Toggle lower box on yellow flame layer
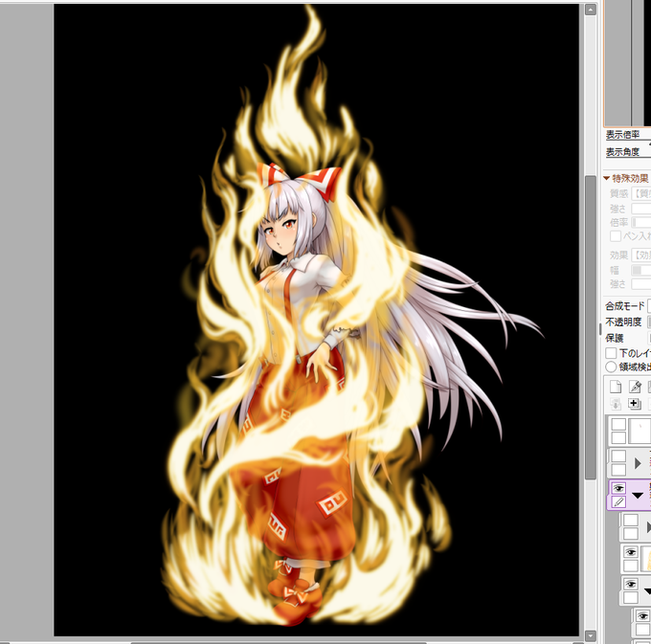The width and height of the screenshot is (651, 644). [631, 566]
